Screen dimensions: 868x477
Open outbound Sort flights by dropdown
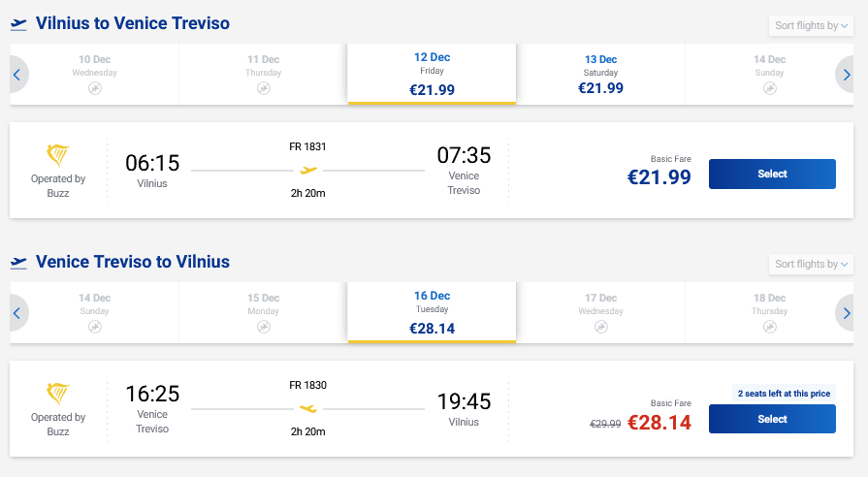coord(810,25)
